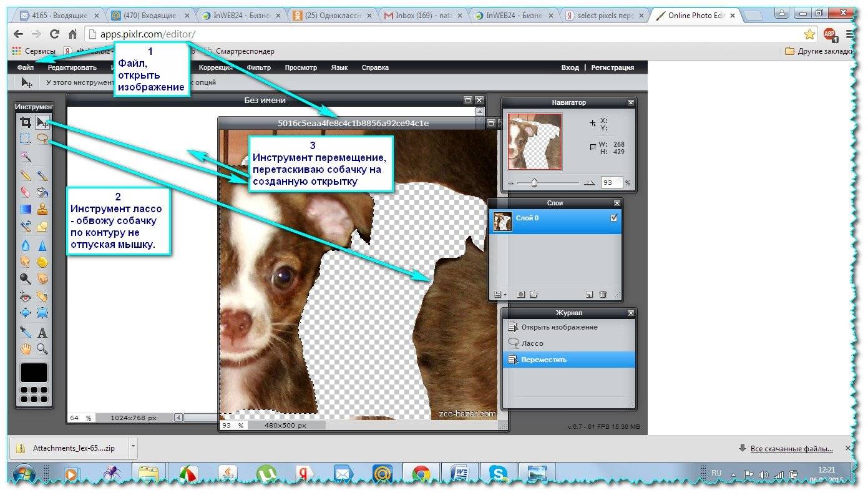
Task: Open the Редактировать menu
Action: pos(72,67)
